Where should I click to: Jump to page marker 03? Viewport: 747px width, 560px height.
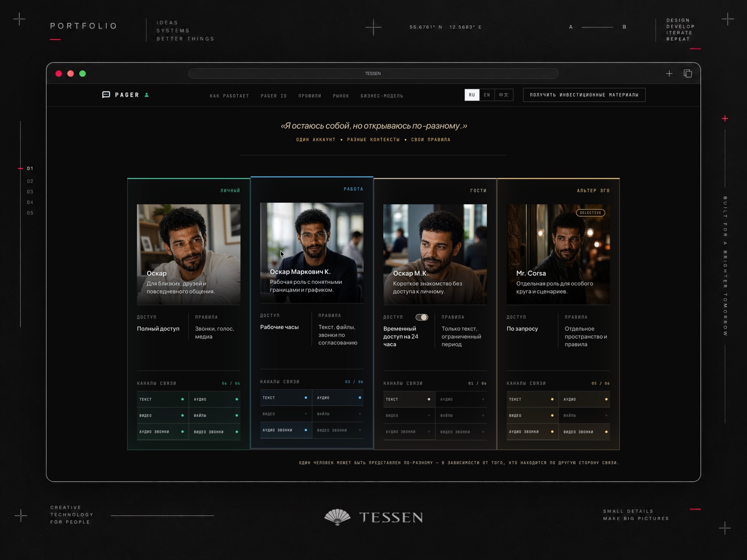click(30, 192)
